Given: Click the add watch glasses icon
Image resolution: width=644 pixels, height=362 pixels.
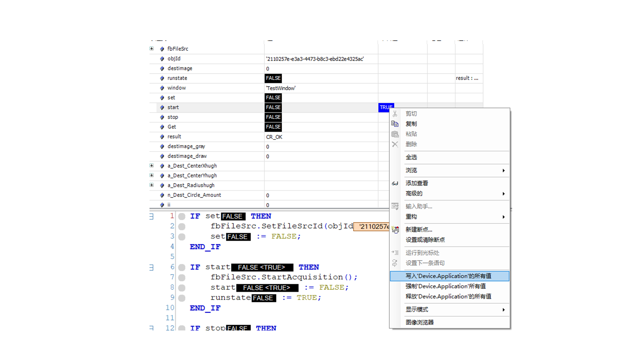Looking at the screenshot, I should (x=395, y=183).
